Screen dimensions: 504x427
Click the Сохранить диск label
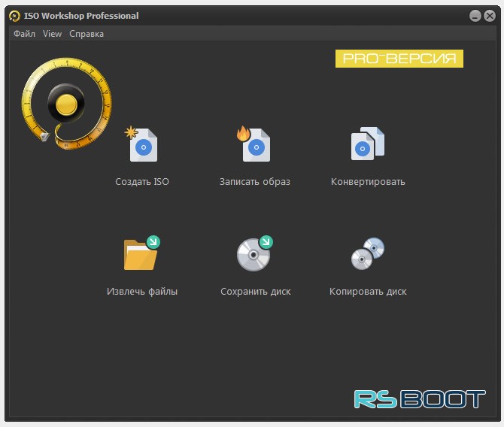(x=256, y=292)
